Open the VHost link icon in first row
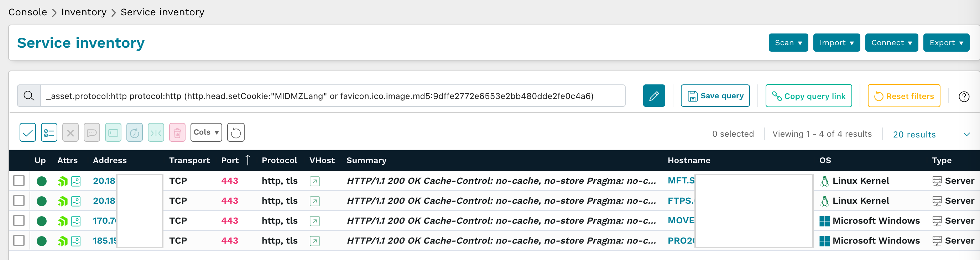Screen dimensions: 980x260 [x=315, y=181]
